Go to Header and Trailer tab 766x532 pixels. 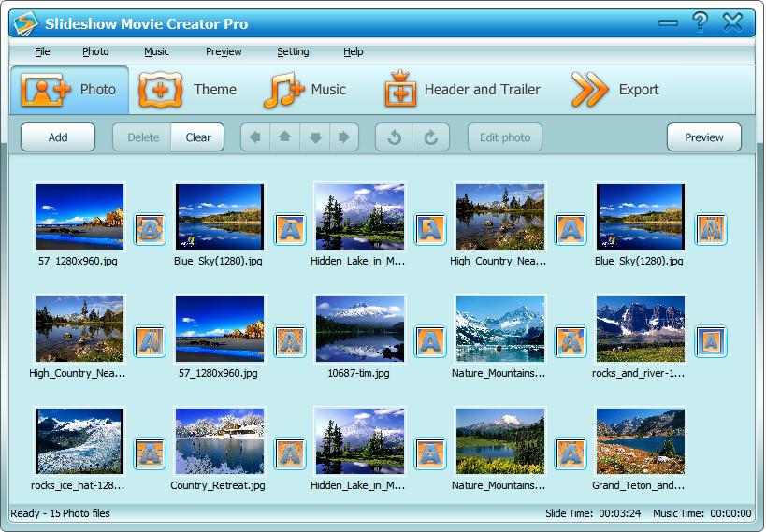click(x=463, y=90)
